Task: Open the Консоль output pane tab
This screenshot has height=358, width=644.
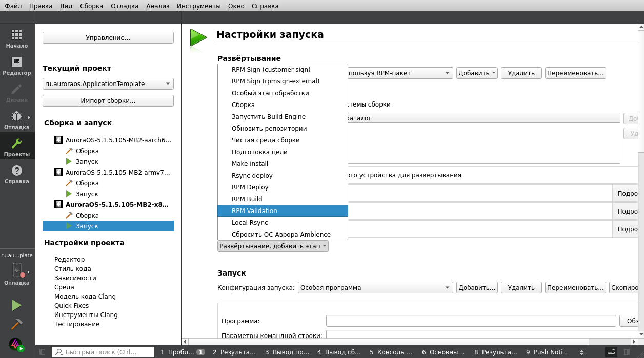Action: pyautogui.click(x=390, y=352)
